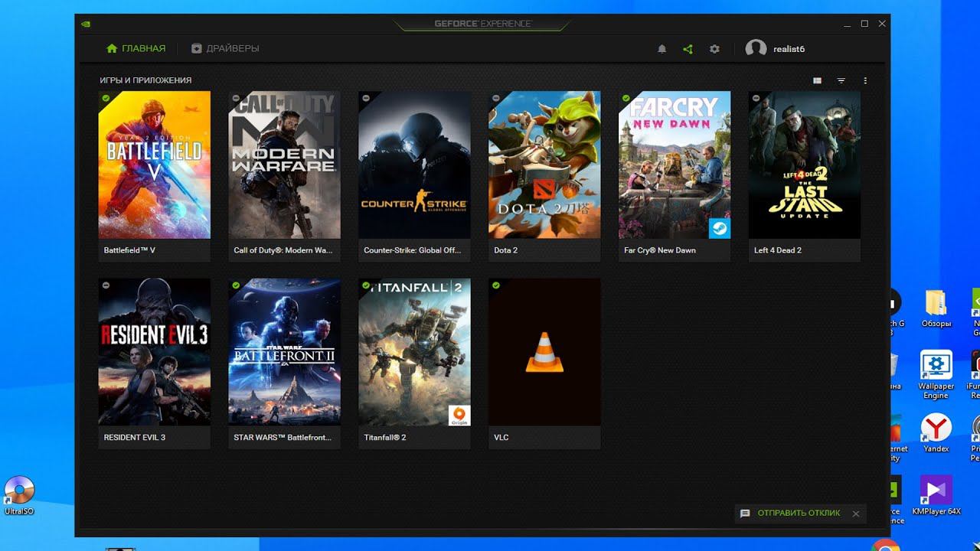Click the ОТПРАВИТЬ ОТКЛИК feedback button
This screenshot has width=980, height=551.
[x=799, y=514]
